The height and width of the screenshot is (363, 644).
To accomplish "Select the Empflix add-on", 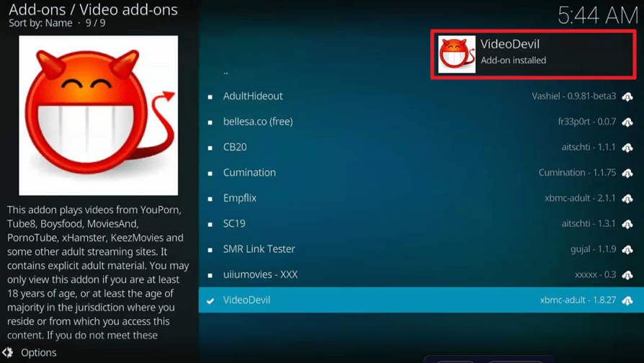I will coord(421,198).
